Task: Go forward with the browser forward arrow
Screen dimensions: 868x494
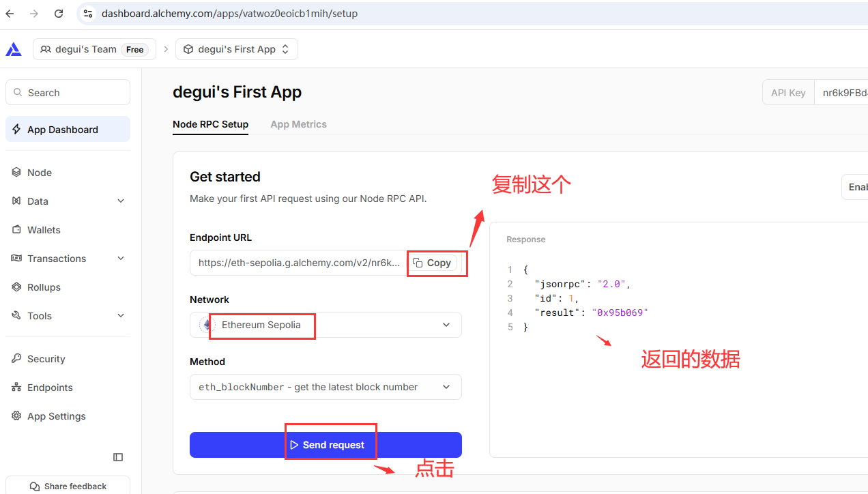Action: click(x=34, y=13)
